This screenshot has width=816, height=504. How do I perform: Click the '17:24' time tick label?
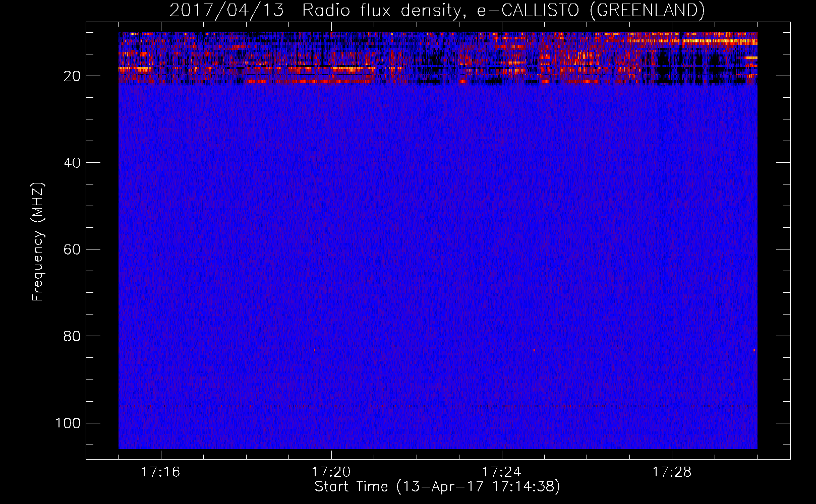tap(501, 472)
